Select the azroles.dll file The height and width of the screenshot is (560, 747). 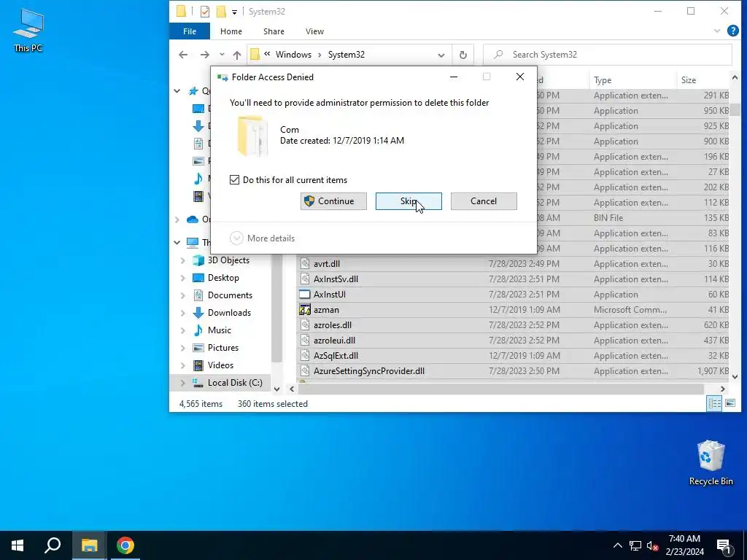tap(333, 325)
